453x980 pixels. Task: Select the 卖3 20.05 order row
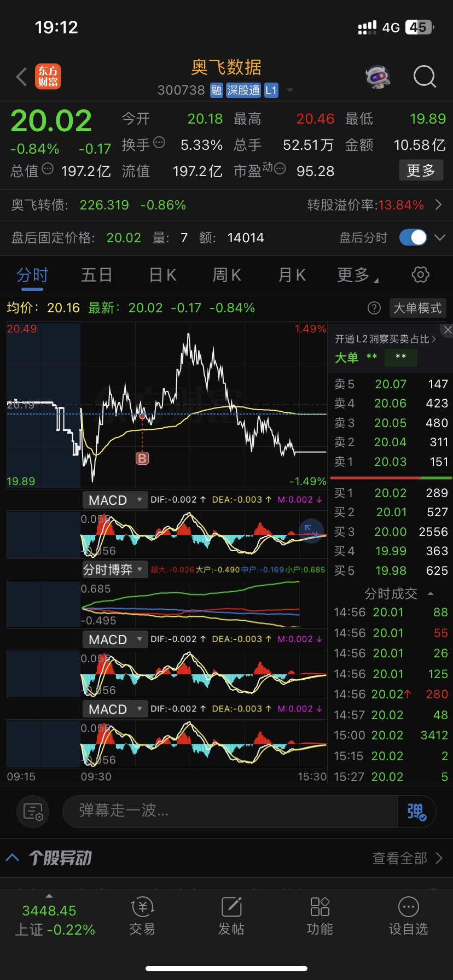coord(391,423)
